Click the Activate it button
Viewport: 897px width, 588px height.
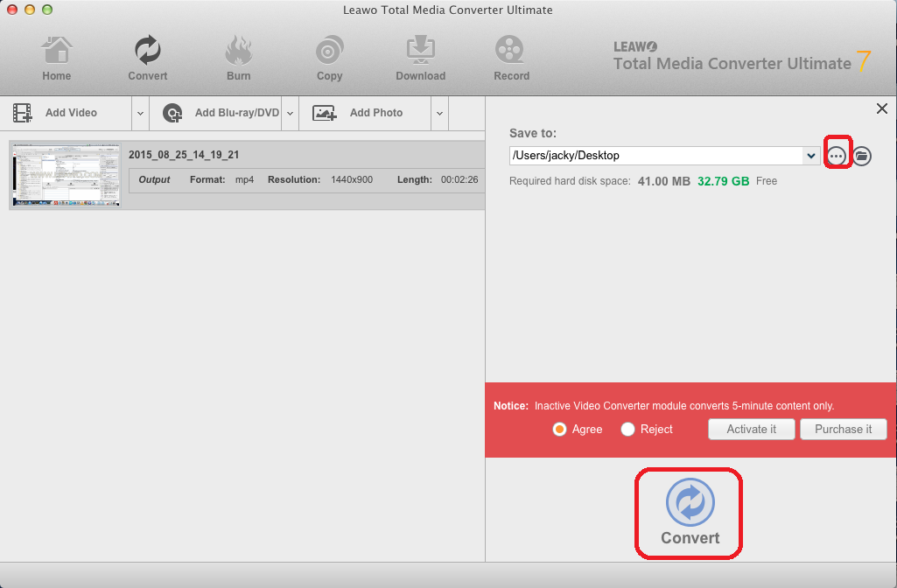coord(751,429)
